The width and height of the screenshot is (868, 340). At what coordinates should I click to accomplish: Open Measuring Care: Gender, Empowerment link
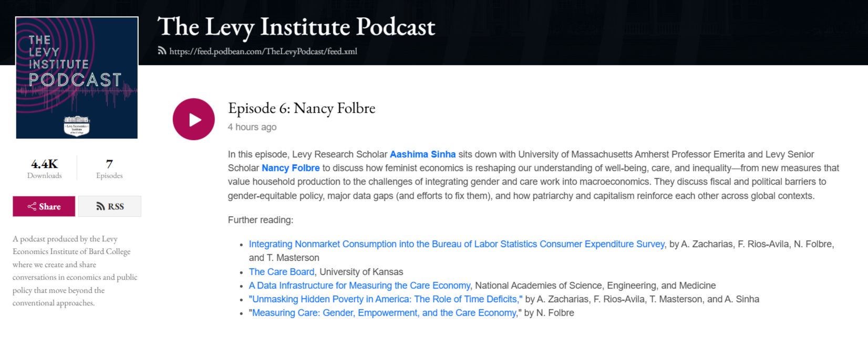point(384,313)
